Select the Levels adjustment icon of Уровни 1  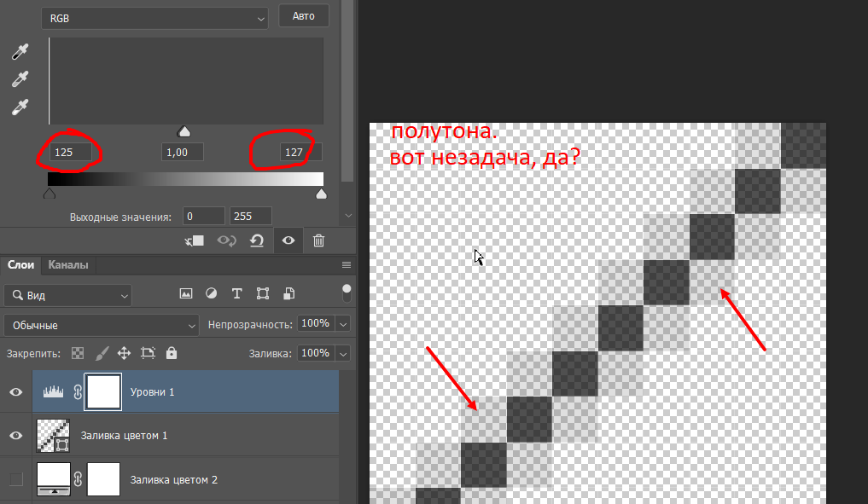53,391
